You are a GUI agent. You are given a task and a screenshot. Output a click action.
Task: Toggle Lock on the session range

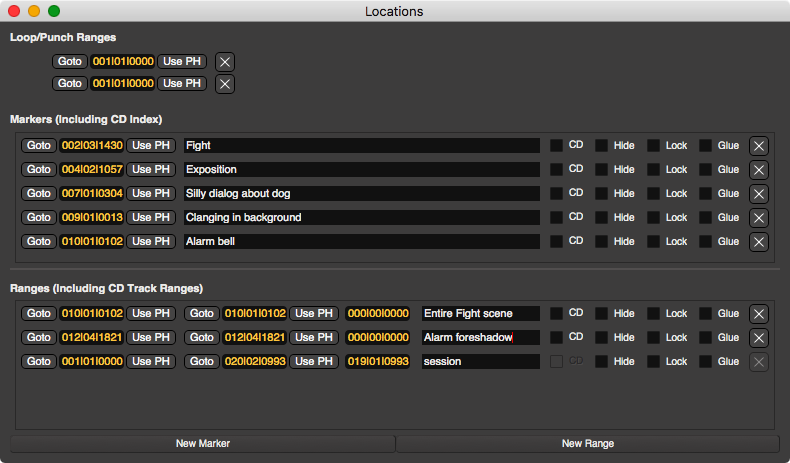click(x=654, y=362)
